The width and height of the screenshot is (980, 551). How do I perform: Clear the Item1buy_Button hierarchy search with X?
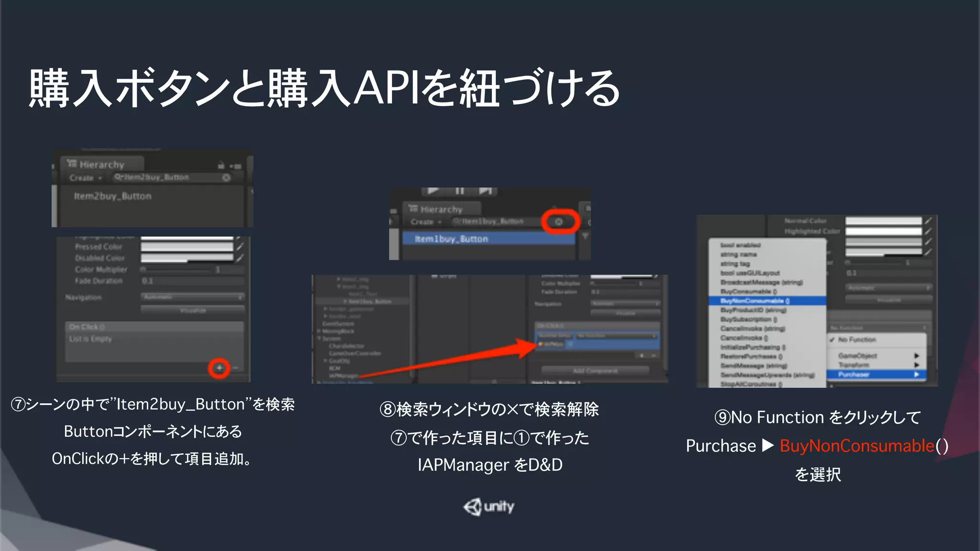558,222
